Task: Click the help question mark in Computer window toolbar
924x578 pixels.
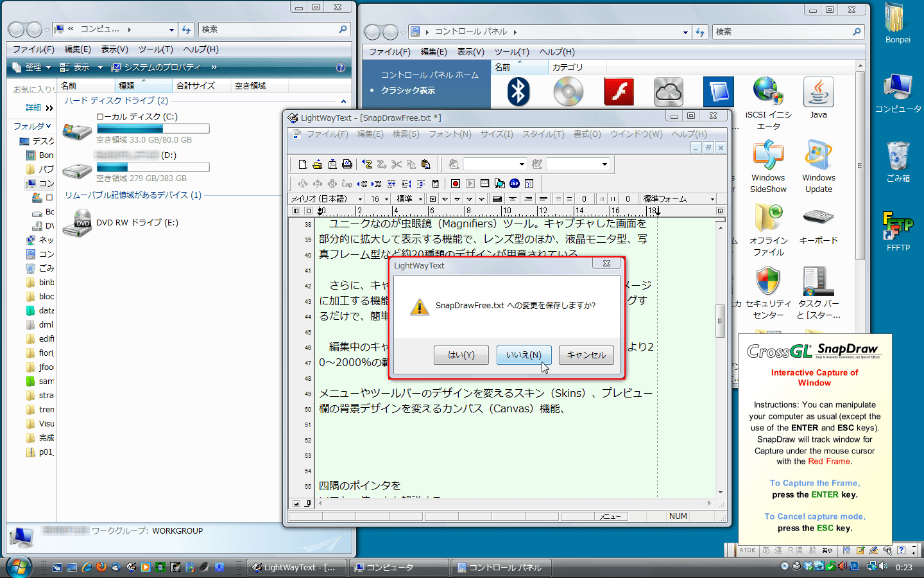Action: point(341,67)
